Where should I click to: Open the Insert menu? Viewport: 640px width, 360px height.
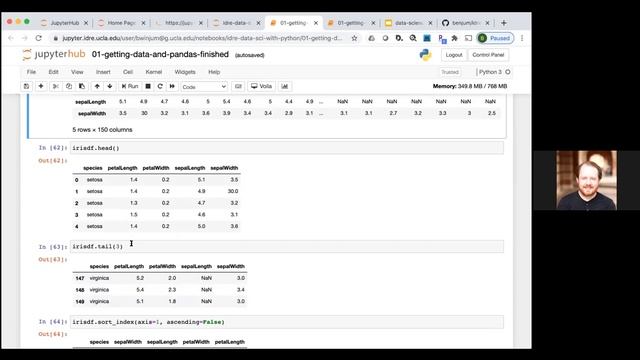103,72
